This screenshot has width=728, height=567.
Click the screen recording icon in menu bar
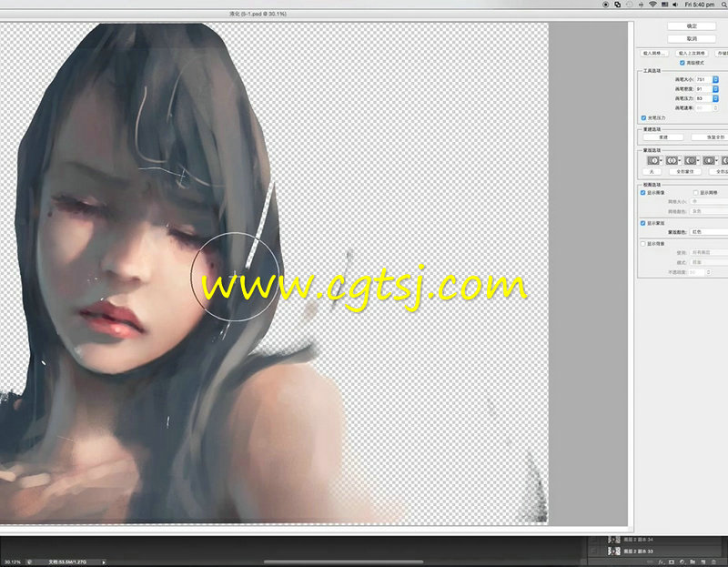click(x=606, y=5)
